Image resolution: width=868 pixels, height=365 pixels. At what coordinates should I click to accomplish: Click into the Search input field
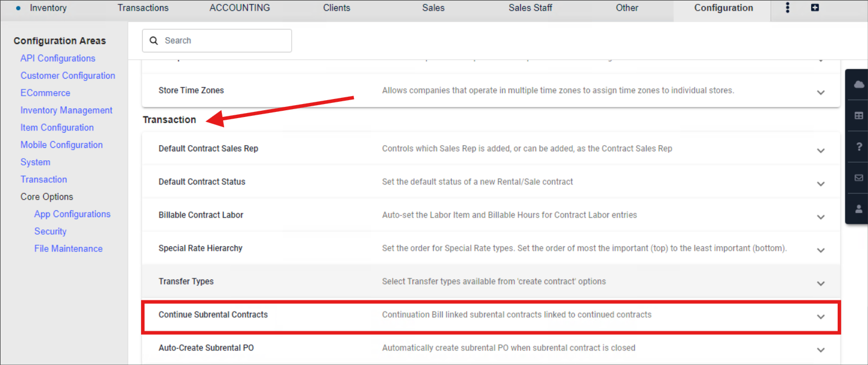coord(225,40)
